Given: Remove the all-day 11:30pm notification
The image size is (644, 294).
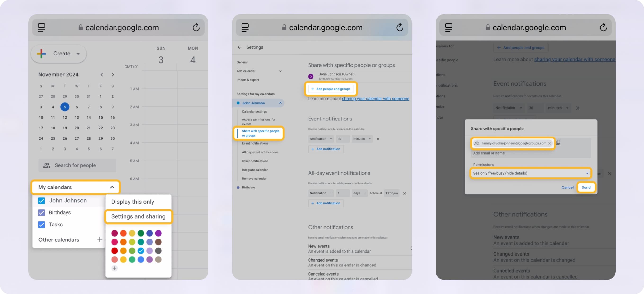Looking at the screenshot, I should coord(404,193).
